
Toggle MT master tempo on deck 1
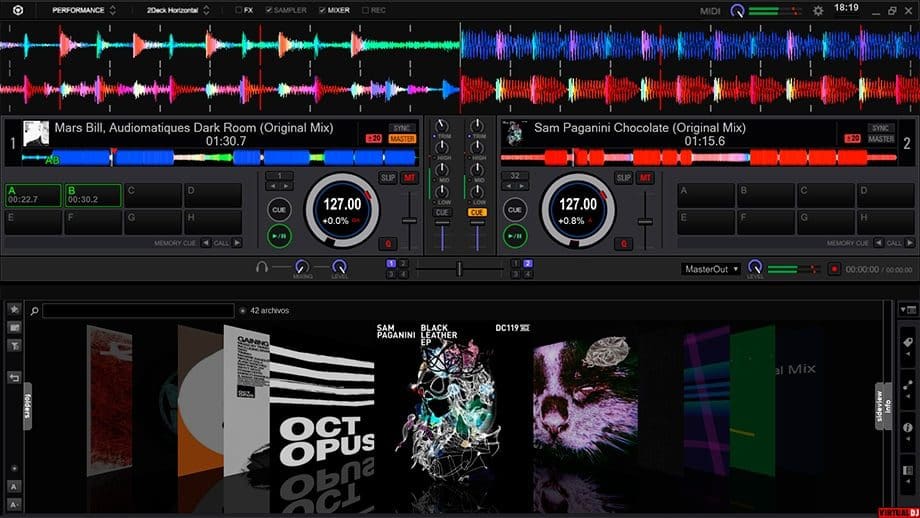click(x=410, y=178)
